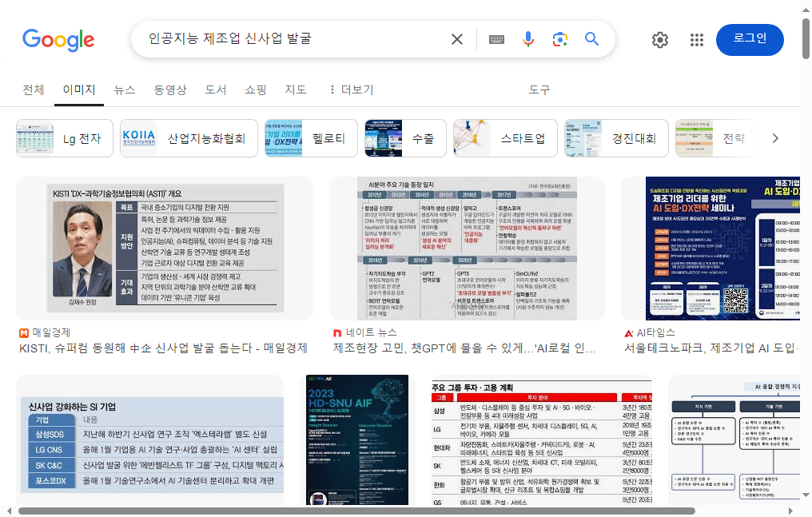Clear the search query with the X icon
Image resolution: width=812 pixels, height=517 pixels.
point(457,39)
